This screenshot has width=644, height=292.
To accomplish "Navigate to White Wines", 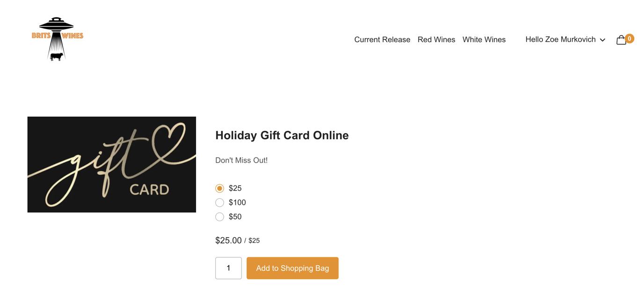I will click(x=484, y=39).
